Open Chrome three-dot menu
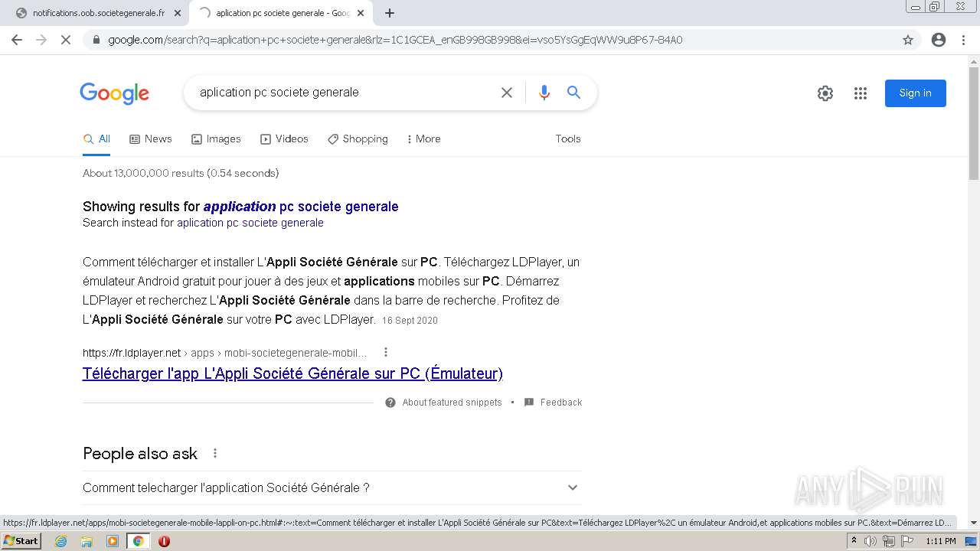980x551 pixels. point(963,40)
